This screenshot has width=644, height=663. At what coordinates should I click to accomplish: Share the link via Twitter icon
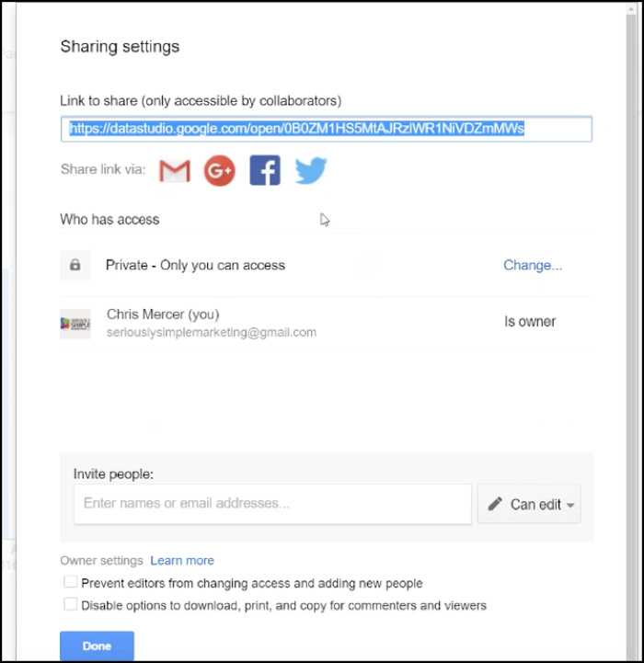click(x=311, y=170)
